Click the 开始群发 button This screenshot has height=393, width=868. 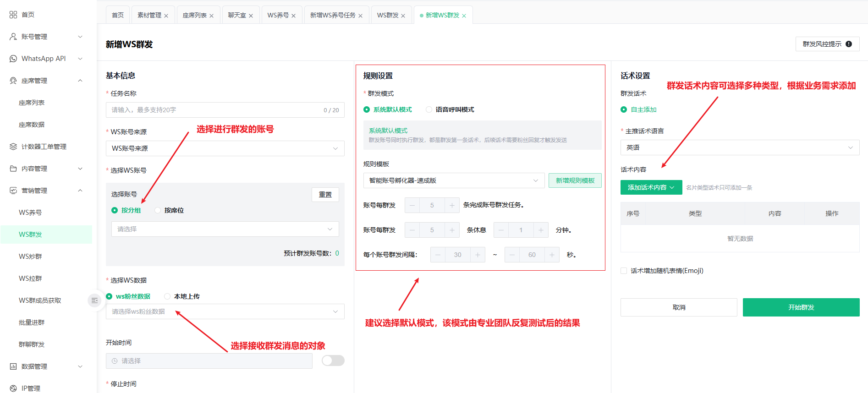[x=801, y=307]
